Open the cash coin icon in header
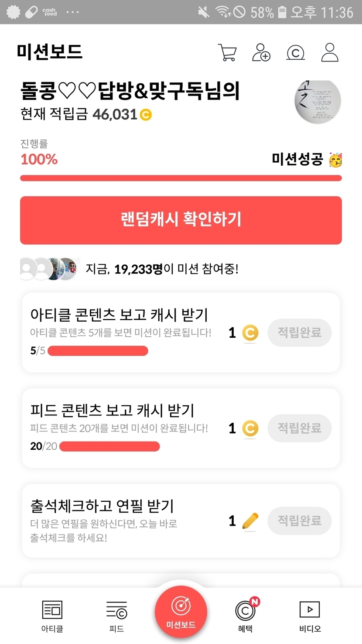362x644 pixels. [295, 52]
